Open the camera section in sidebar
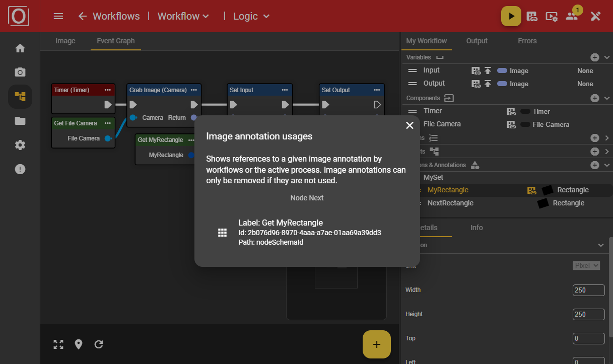The height and width of the screenshot is (364, 613). coord(20,72)
